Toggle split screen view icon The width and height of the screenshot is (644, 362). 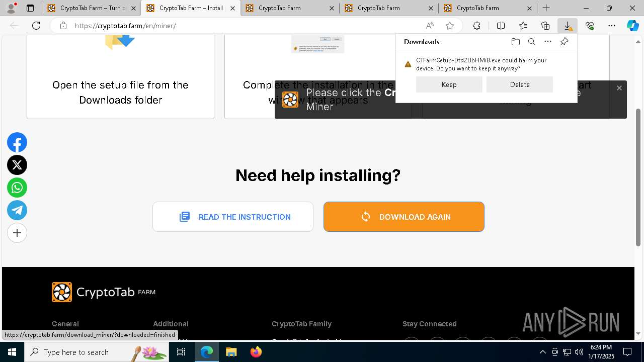tap(501, 26)
